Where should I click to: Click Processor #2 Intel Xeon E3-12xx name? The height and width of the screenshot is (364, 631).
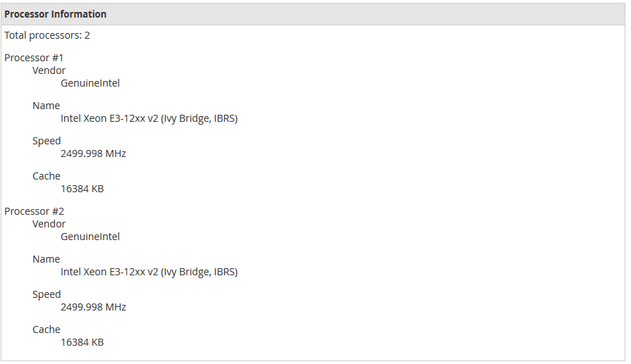click(149, 272)
